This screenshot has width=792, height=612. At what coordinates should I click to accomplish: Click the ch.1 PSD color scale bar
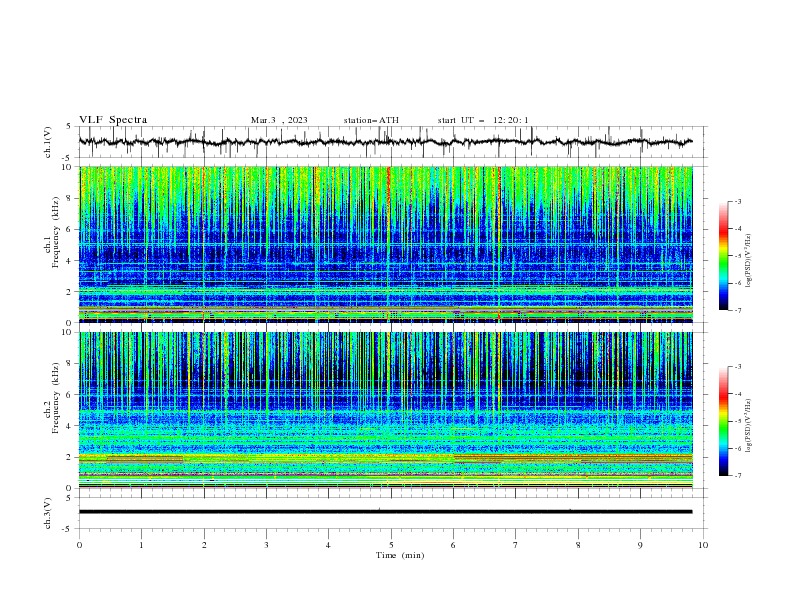point(723,255)
